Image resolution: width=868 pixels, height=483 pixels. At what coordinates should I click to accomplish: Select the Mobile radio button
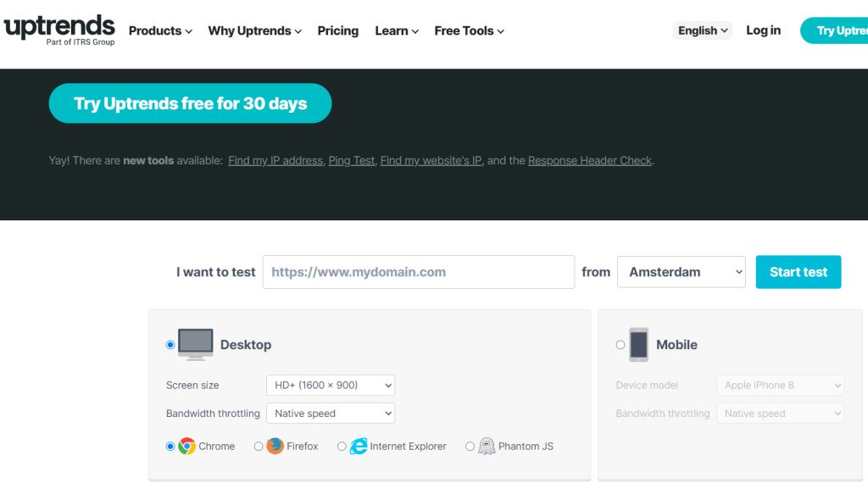coord(620,345)
